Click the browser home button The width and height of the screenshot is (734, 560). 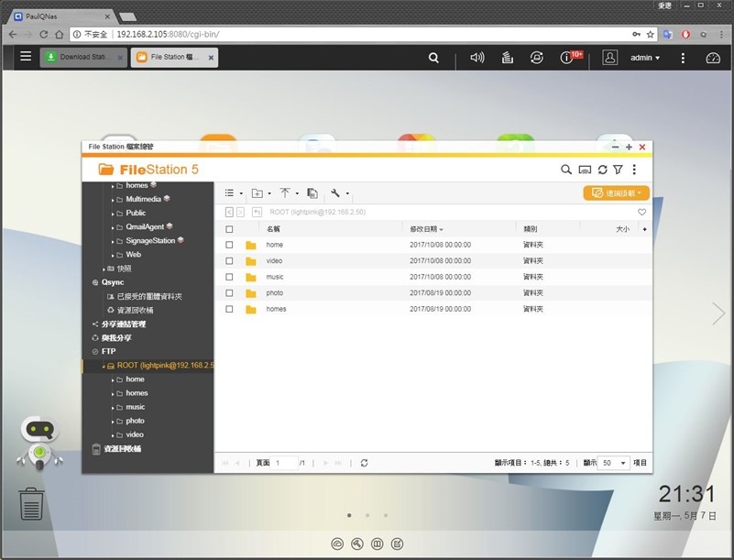pos(59,34)
